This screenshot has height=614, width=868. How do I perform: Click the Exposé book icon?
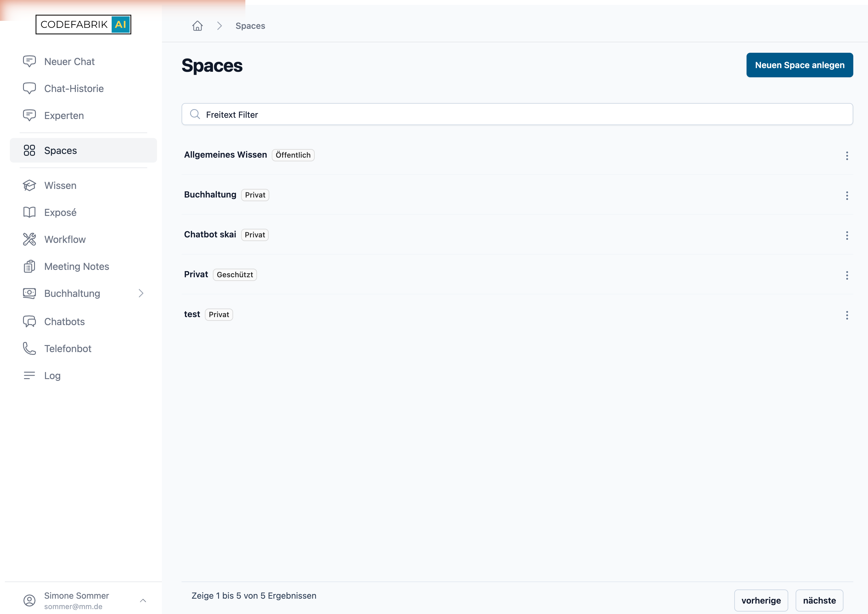29,212
